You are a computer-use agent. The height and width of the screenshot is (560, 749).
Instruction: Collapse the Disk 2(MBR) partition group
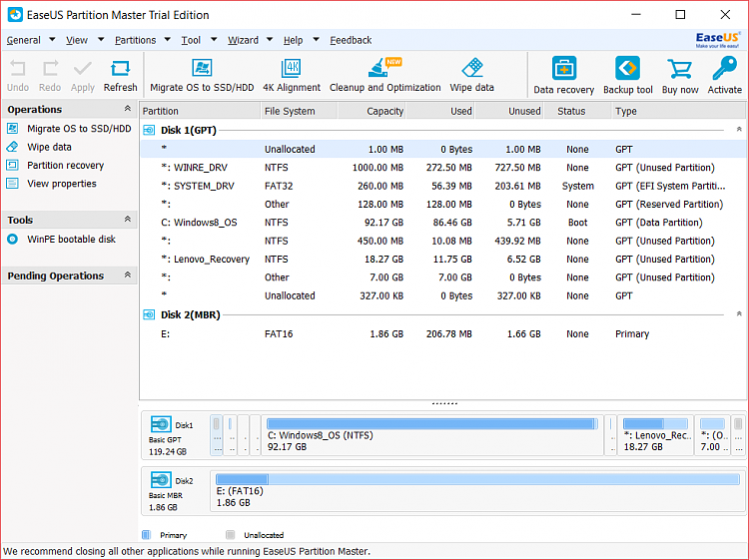[739, 314]
